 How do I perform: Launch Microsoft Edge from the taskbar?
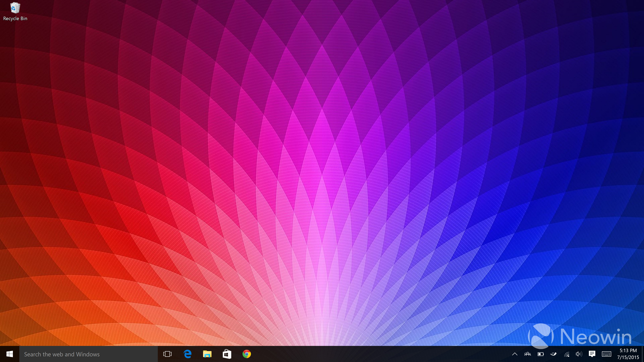point(187,354)
